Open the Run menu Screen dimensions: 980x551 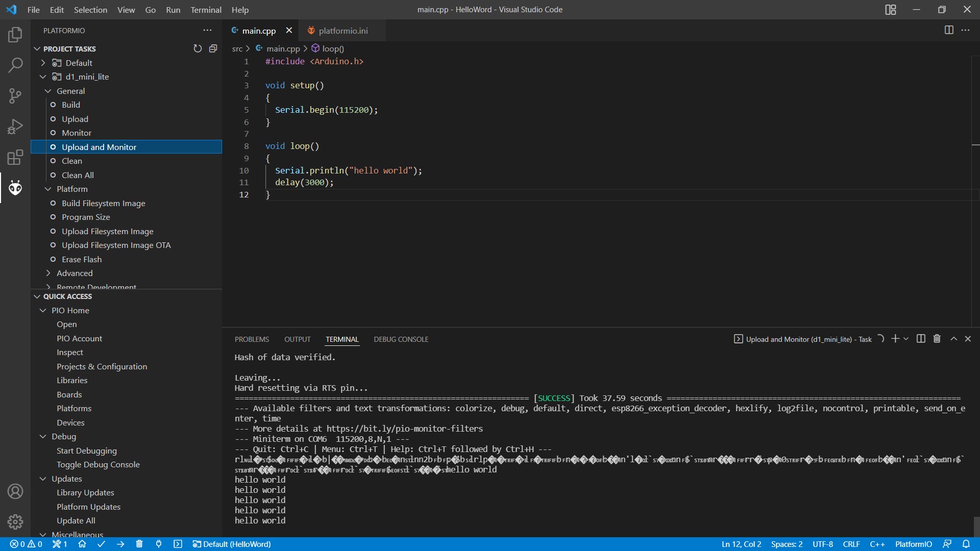(x=173, y=10)
